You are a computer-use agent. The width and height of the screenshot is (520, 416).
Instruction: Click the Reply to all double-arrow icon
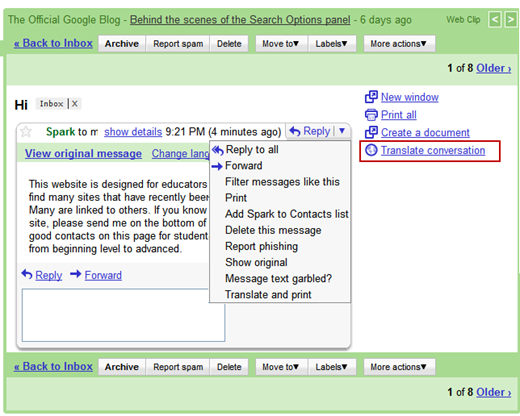[218, 150]
